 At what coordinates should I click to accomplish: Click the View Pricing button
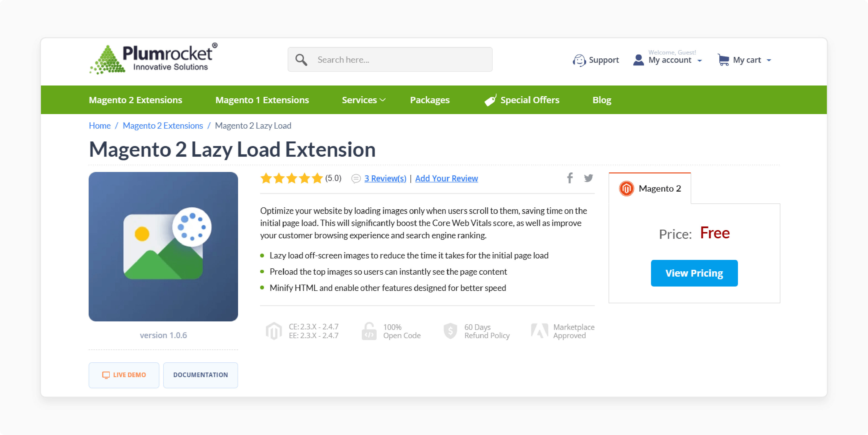[694, 273]
